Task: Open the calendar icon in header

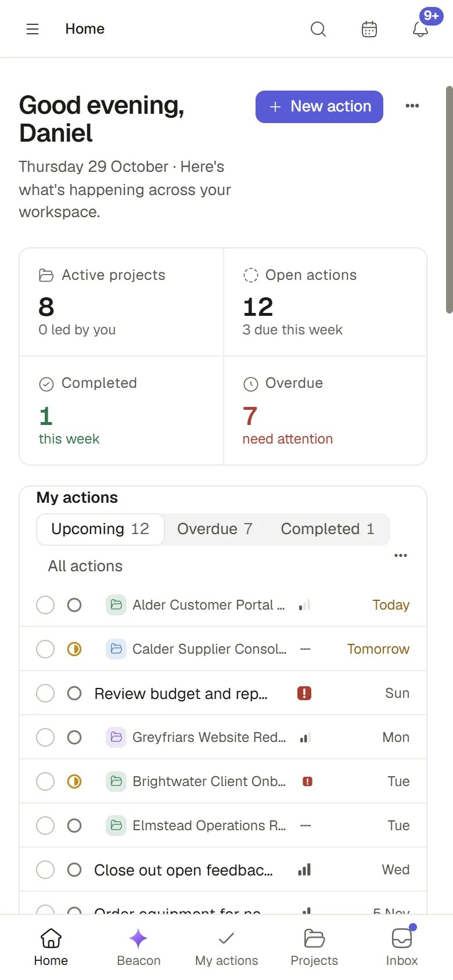Action: point(369,29)
